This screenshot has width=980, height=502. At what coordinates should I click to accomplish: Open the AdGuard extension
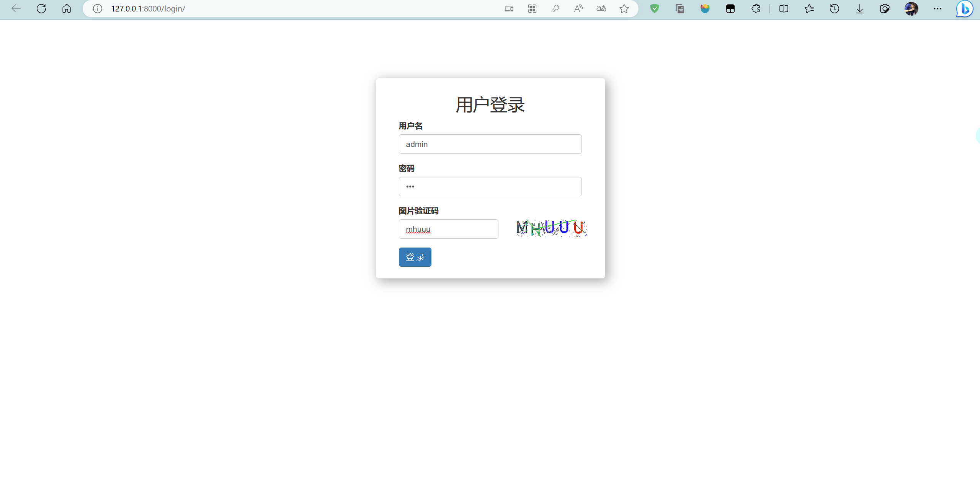[x=655, y=8]
